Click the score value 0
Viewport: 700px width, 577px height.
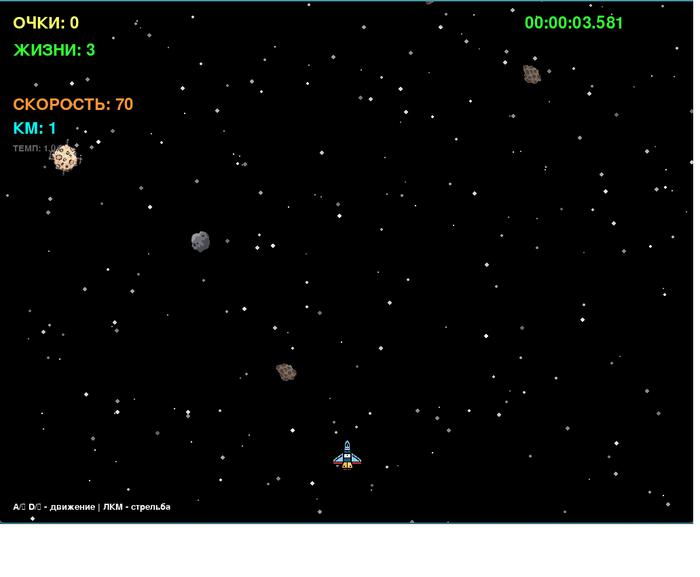(x=75, y=23)
